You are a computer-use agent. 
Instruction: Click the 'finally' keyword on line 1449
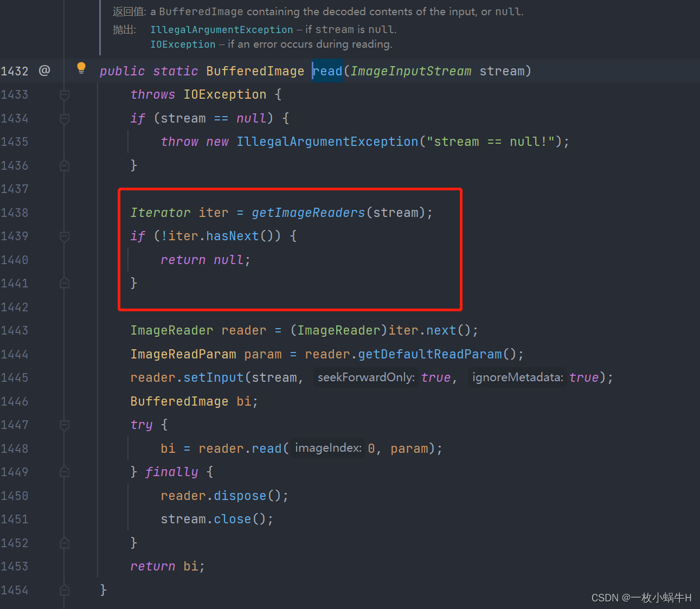click(x=171, y=472)
